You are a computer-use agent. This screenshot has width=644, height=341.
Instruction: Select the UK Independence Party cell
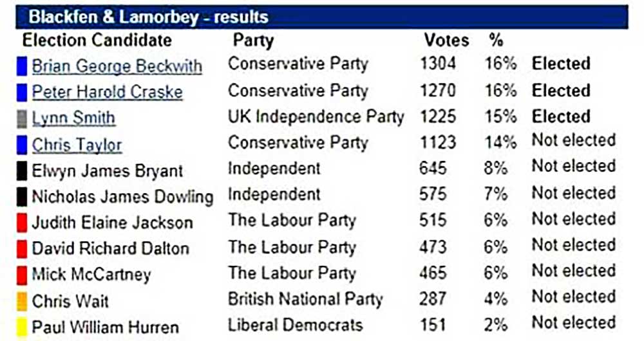click(x=316, y=116)
